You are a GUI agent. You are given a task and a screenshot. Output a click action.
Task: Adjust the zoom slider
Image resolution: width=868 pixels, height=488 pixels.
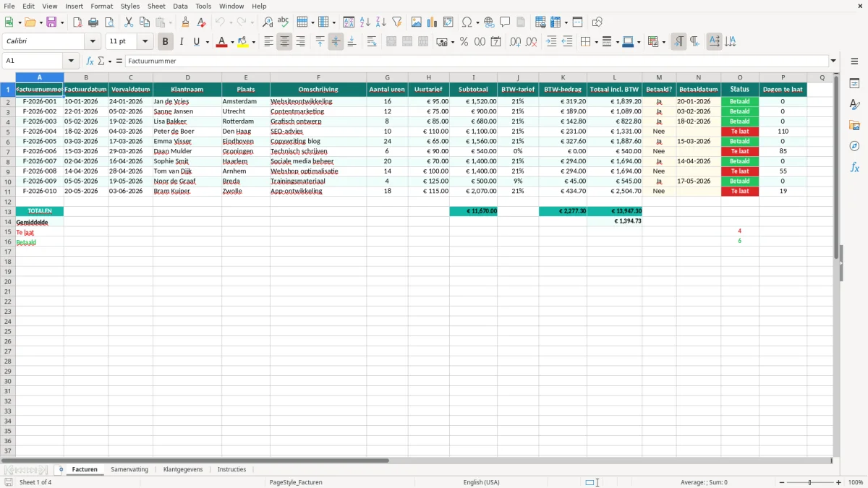pyautogui.click(x=810, y=482)
